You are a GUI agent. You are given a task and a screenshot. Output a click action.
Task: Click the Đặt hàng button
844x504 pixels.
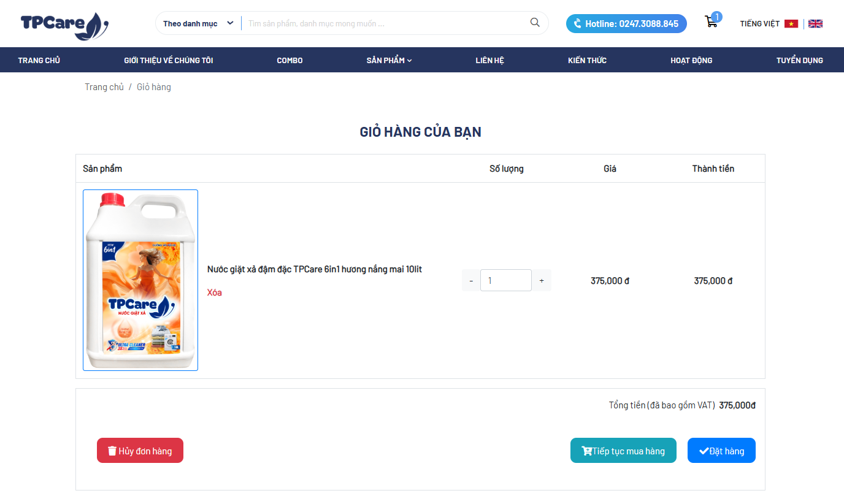[x=721, y=451]
